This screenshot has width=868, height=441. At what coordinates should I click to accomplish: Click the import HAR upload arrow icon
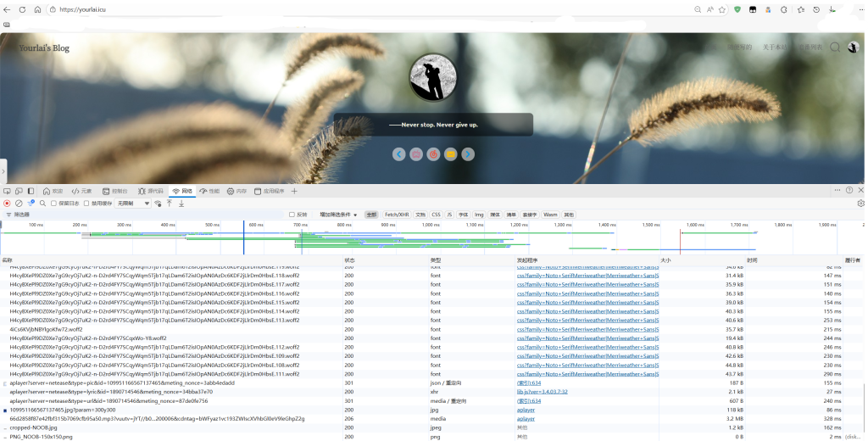point(170,204)
